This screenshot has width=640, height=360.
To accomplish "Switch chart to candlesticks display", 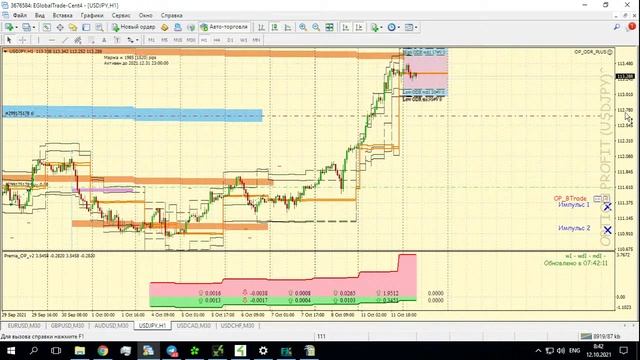I will pos(275,27).
